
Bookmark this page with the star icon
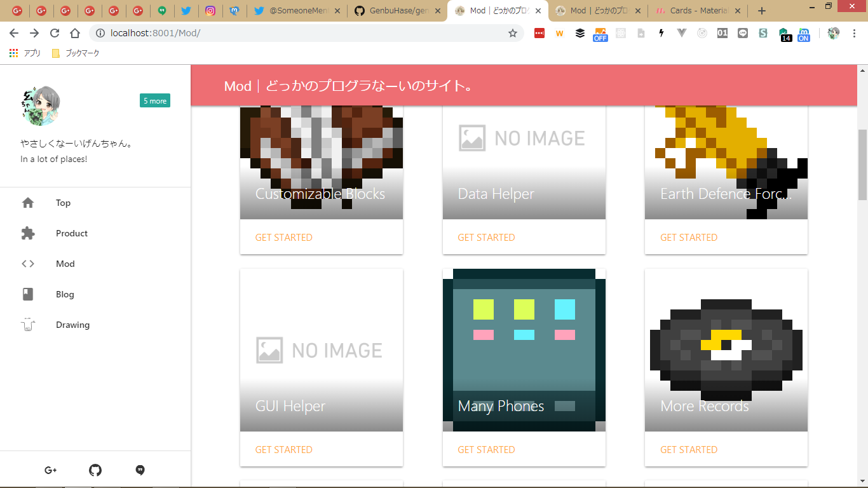[513, 33]
